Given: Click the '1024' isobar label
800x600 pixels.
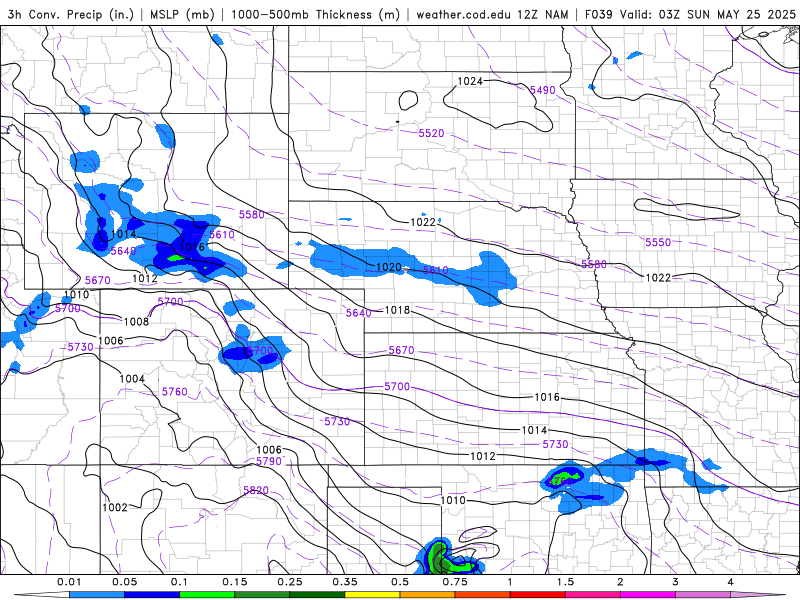Looking at the screenshot, I should pos(469,81).
